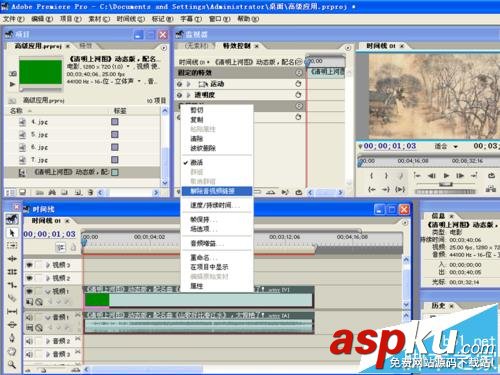Click label color swatch for 7.jpg
The image size is (500, 375).
tap(115, 160)
